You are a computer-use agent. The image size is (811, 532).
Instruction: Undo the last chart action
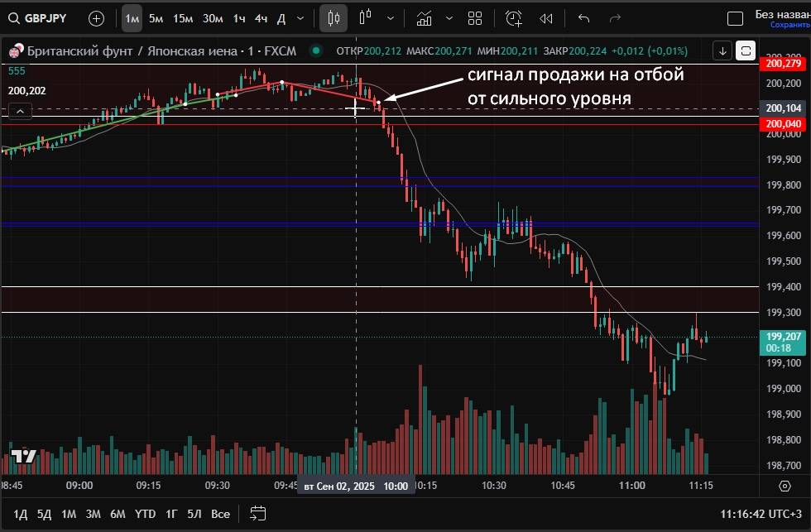tap(584, 18)
